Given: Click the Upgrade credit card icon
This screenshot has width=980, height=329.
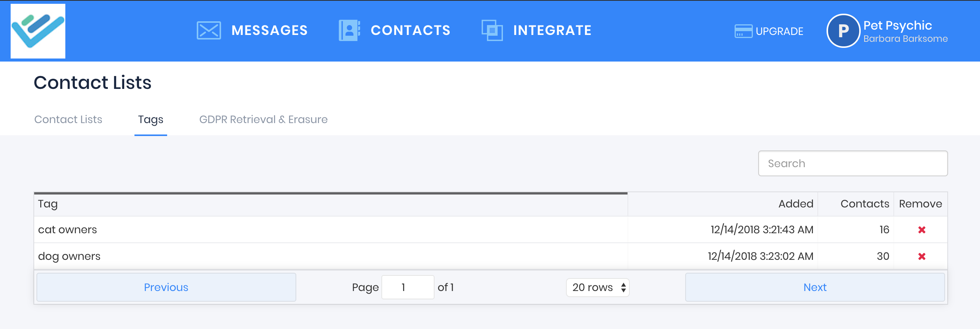Looking at the screenshot, I should [x=743, y=31].
